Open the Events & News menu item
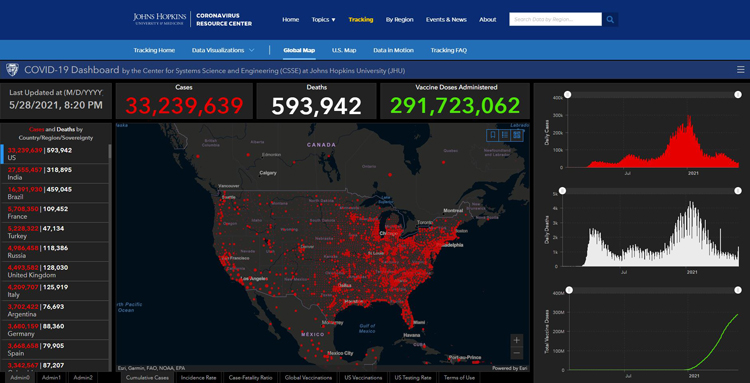Screen dimensions: 750x383 (446, 20)
